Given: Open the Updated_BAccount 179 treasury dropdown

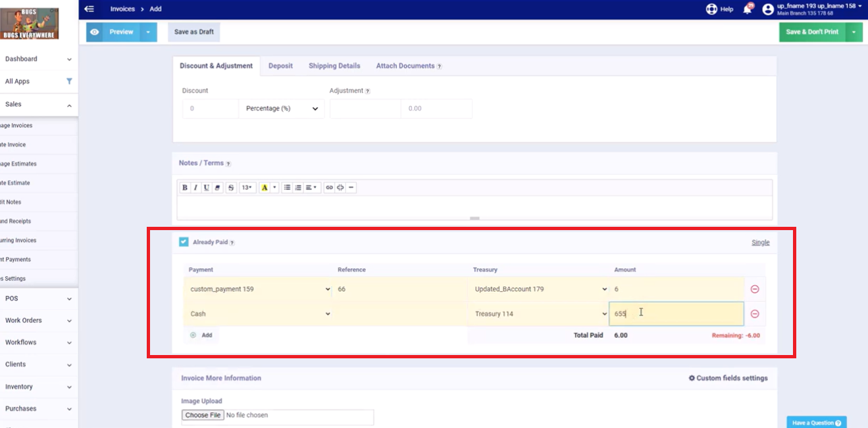Looking at the screenshot, I should [x=540, y=289].
